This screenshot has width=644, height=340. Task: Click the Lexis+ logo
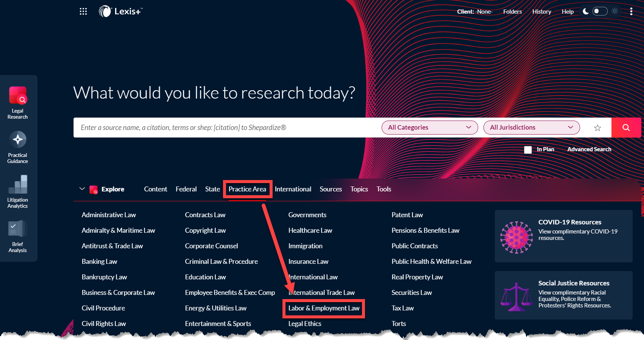tap(120, 11)
